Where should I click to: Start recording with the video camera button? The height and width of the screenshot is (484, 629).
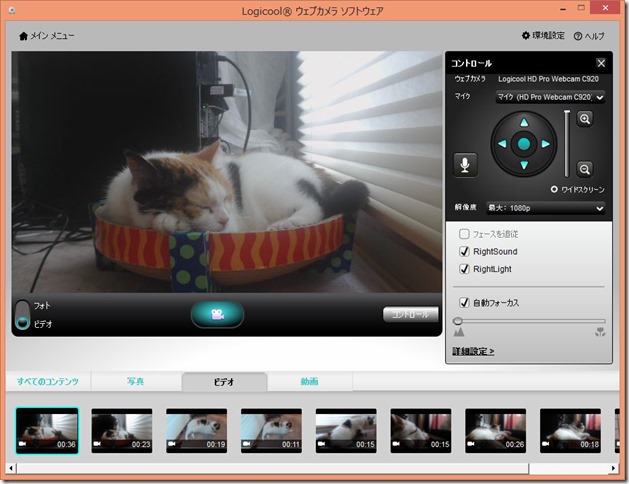point(217,314)
